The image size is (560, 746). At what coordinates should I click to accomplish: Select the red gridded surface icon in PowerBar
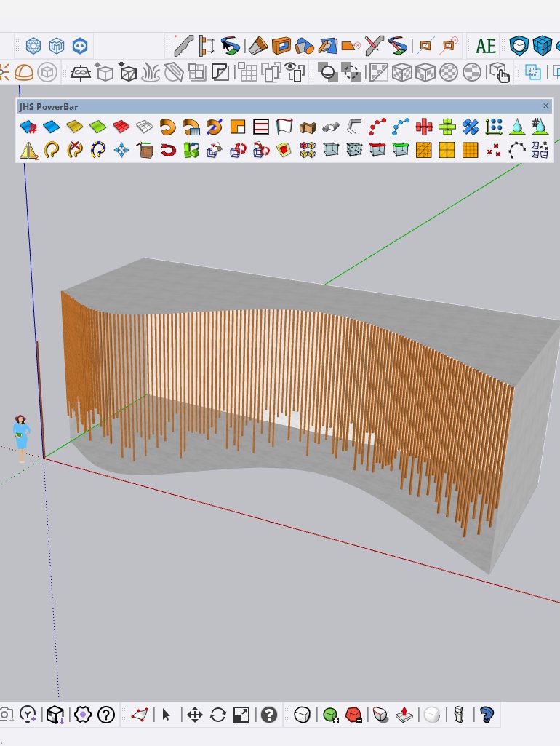click(121, 127)
